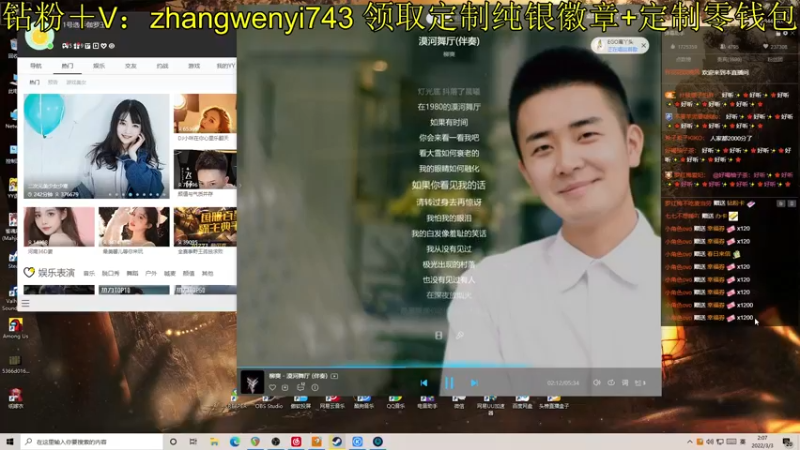Select the 热门 main tab in YY
This screenshot has width=800, height=450.
click(67, 66)
